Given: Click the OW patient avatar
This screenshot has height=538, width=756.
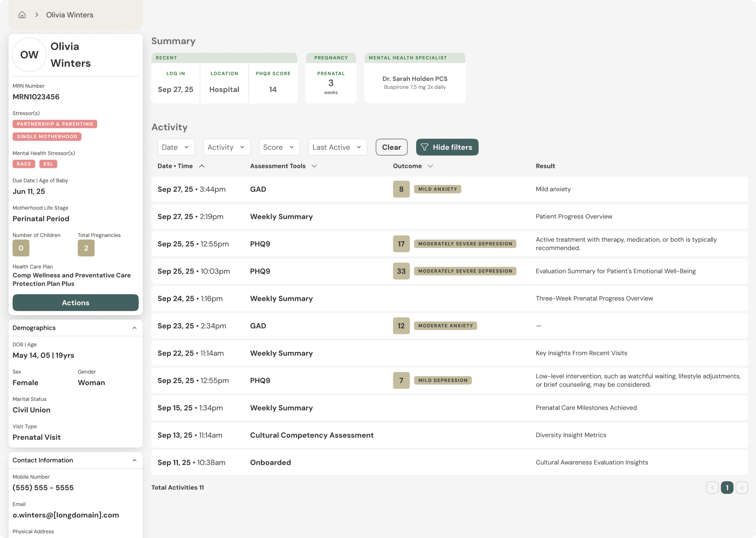Looking at the screenshot, I should (29, 54).
